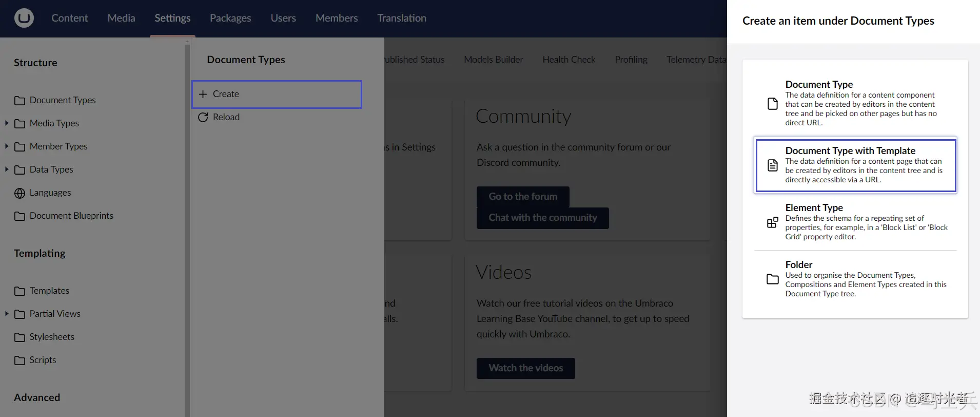Select Document Blueprints in the tree
The width and height of the screenshot is (980, 417).
[71, 216]
